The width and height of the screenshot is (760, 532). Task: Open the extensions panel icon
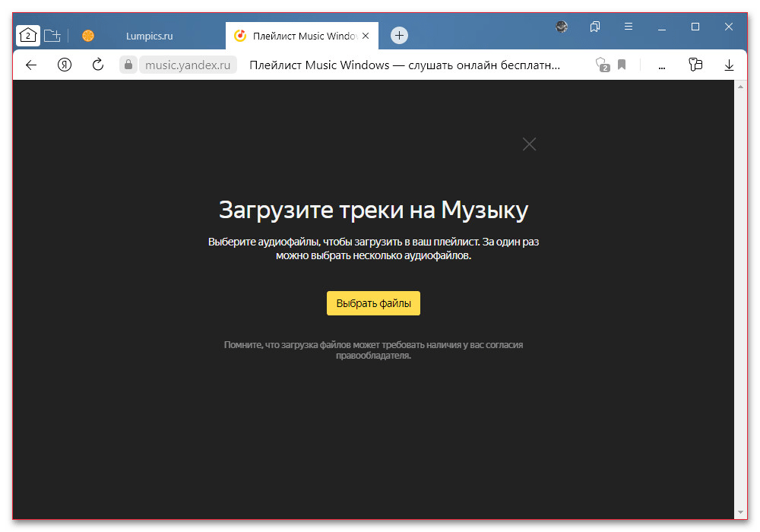[x=695, y=65]
